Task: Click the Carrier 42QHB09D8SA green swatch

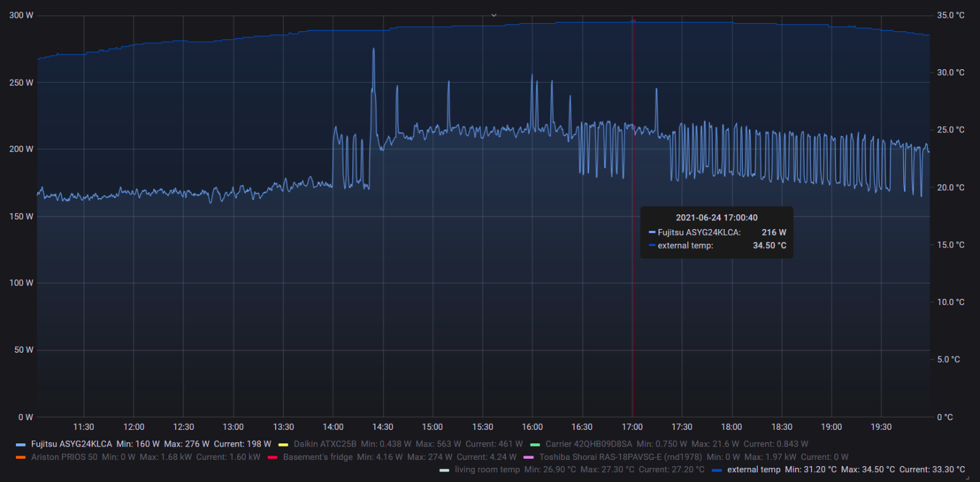Action: coord(535,445)
